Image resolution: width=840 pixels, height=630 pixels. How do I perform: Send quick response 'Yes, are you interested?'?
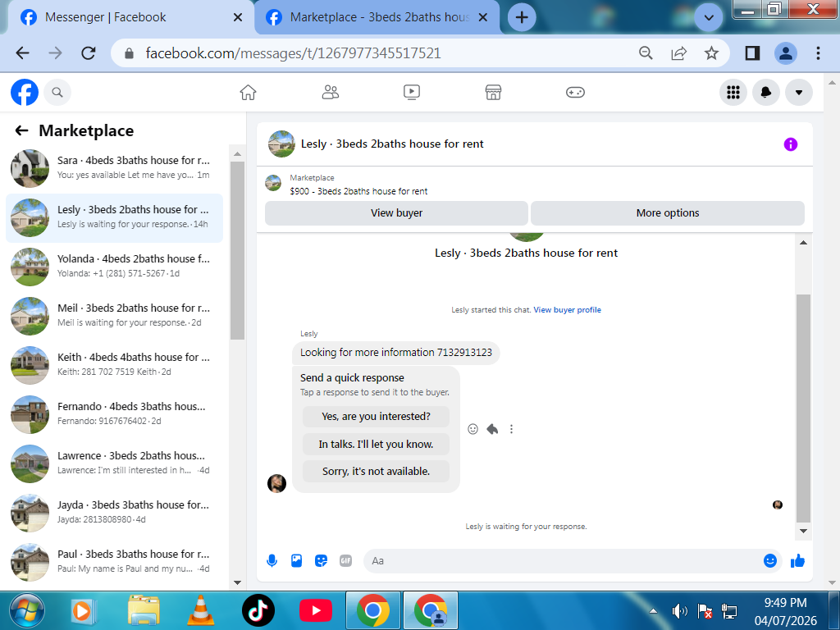[376, 416]
